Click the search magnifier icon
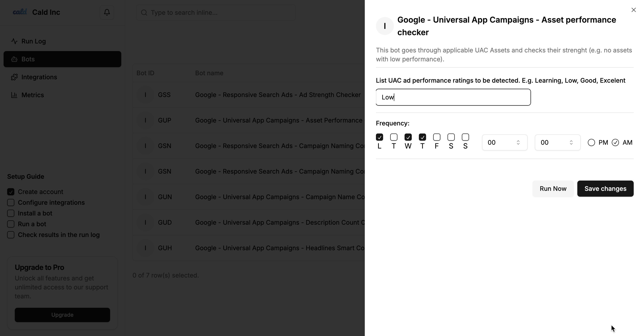The image size is (644, 336). coord(144,13)
